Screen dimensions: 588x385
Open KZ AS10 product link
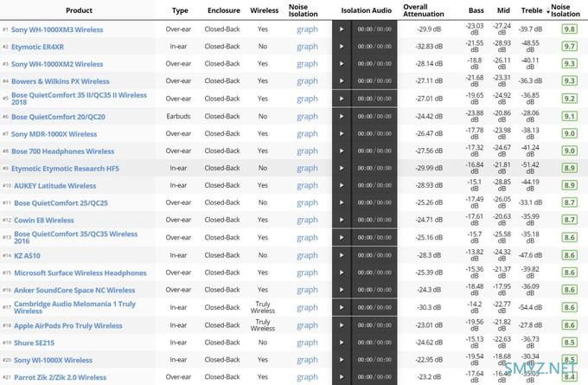click(27, 256)
